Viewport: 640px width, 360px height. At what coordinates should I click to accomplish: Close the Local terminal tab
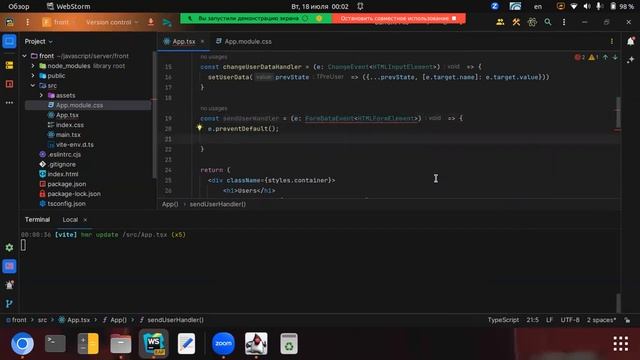coord(85,220)
